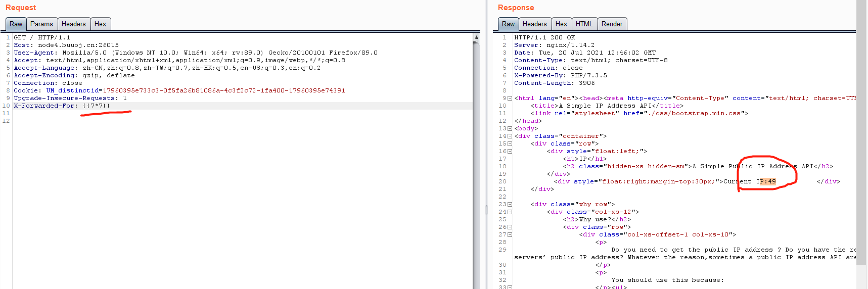This screenshot has height=289, width=868.
Task: Click the Date header in response
Action: (585, 53)
